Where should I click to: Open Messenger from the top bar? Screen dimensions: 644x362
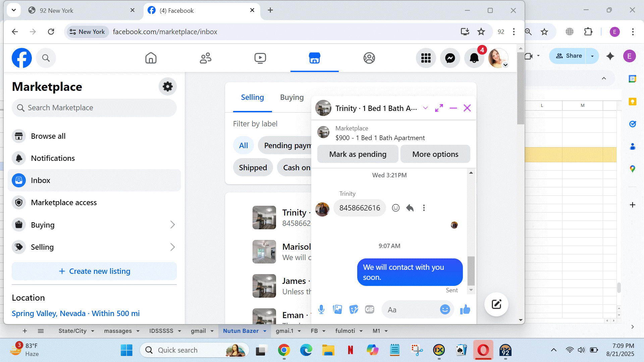coord(450,58)
